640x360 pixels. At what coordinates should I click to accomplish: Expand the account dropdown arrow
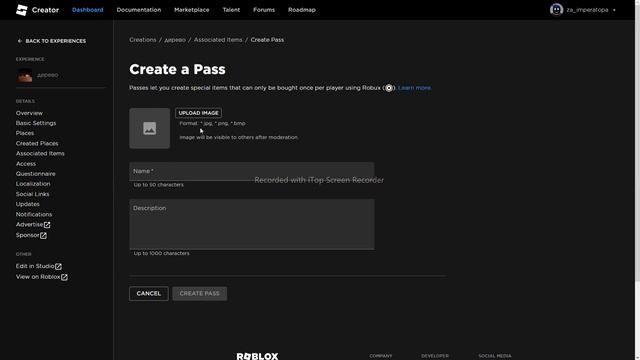point(614,10)
